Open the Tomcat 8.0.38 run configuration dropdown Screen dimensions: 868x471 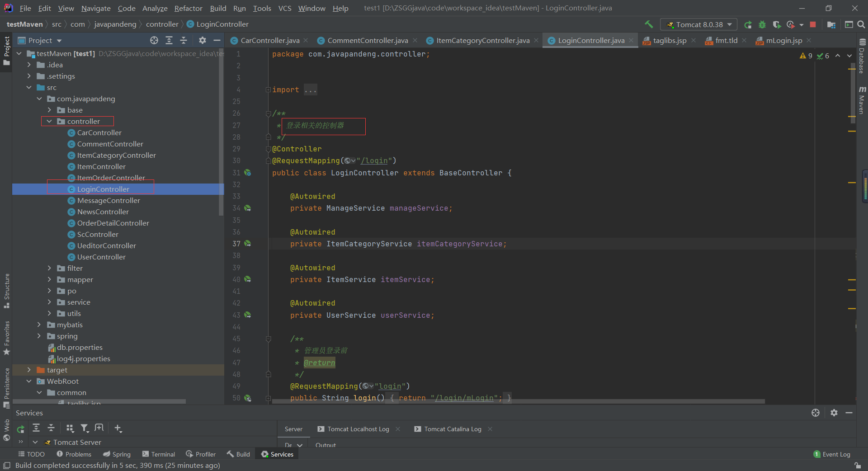pos(698,24)
